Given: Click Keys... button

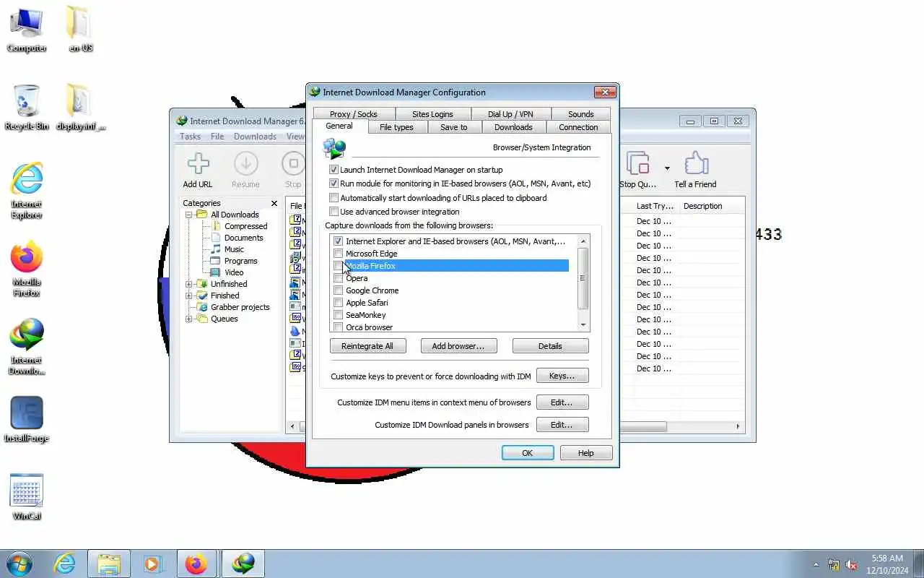Looking at the screenshot, I should point(562,376).
